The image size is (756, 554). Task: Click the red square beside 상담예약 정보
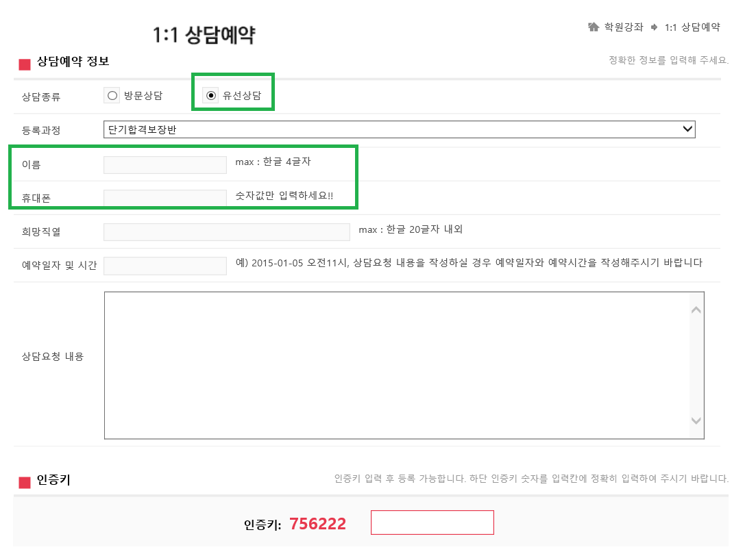[25, 64]
